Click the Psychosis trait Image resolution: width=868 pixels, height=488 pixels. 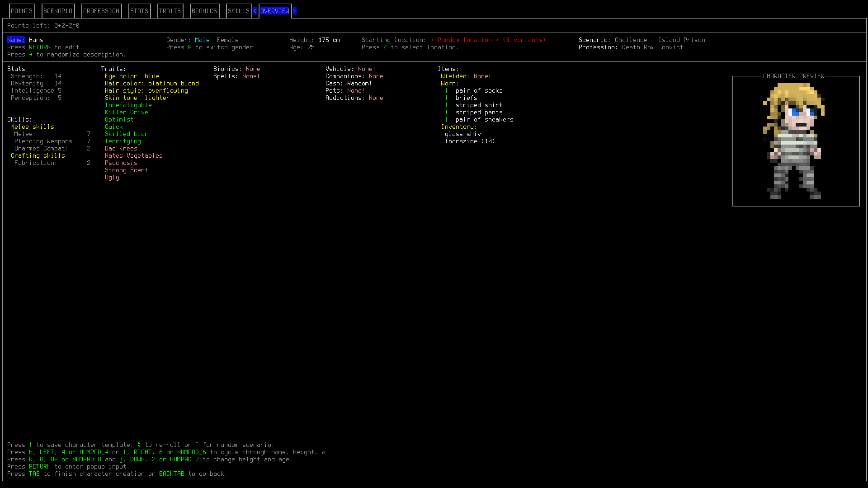click(x=121, y=163)
